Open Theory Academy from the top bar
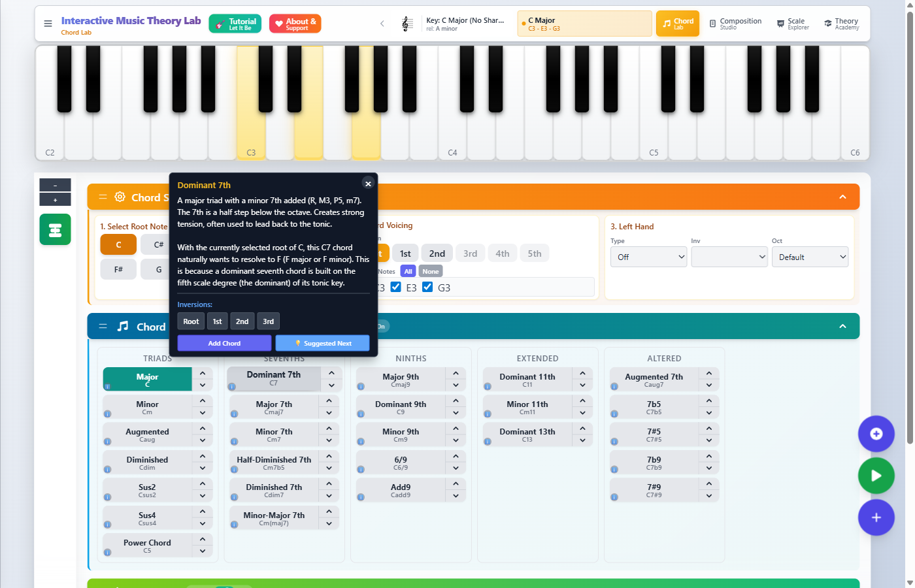 click(x=841, y=24)
